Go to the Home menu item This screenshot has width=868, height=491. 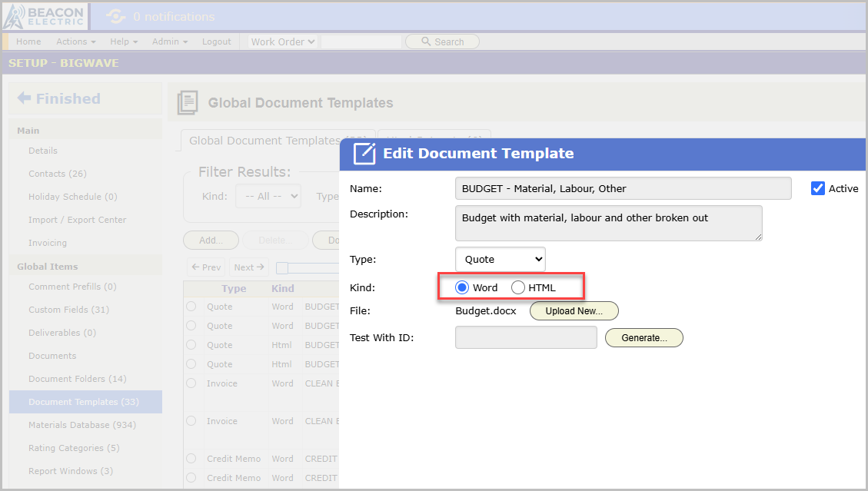28,41
